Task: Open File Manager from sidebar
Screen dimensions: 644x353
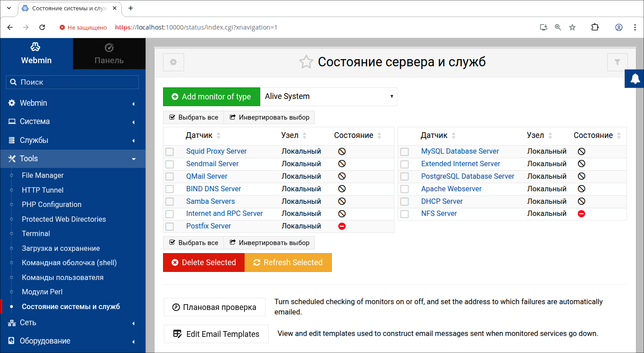Action: click(x=43, y=176)
